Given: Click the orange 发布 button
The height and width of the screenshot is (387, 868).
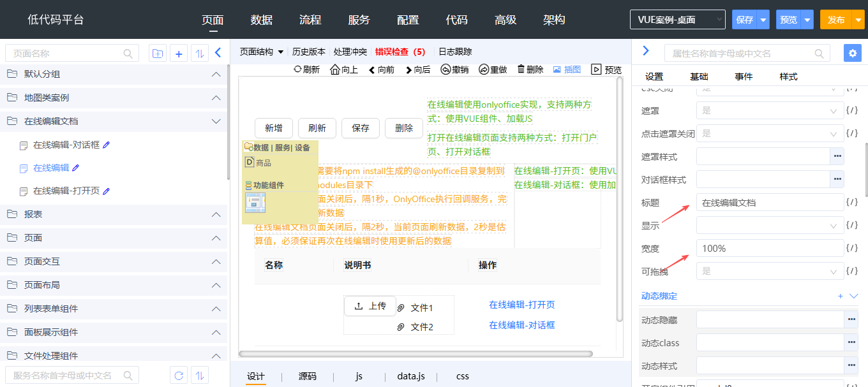Looking at the screenshot, I should pyautogui.click(x=835, y=20).
